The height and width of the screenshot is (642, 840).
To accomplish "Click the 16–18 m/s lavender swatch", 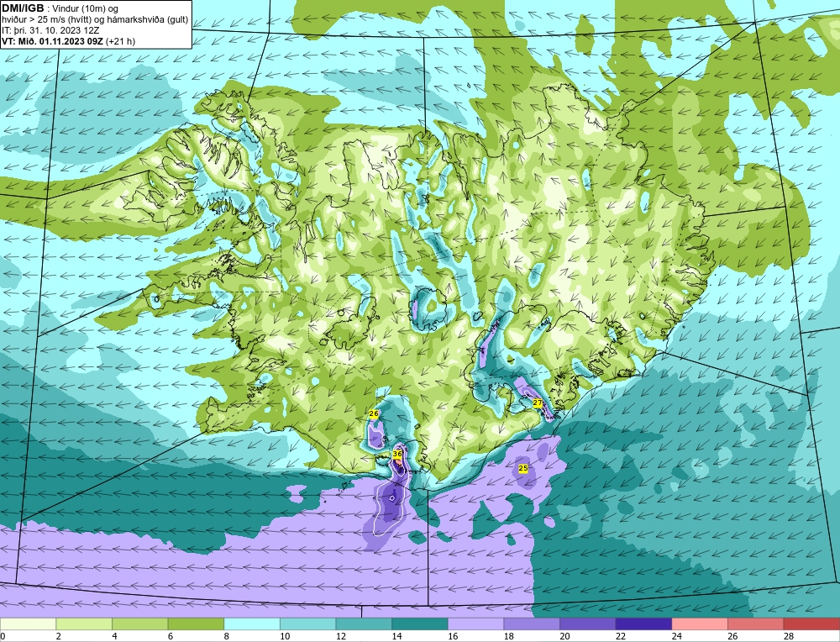I will [475, 624].
